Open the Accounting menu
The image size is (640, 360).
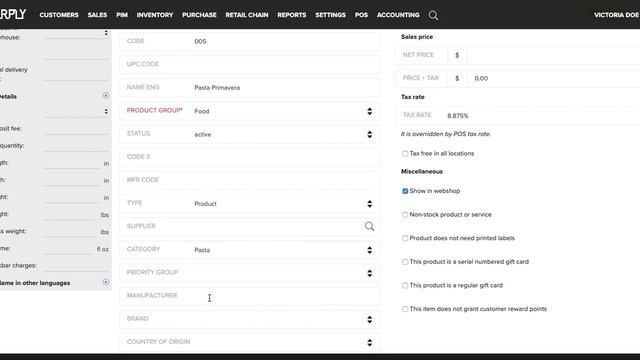coord(398,15)
